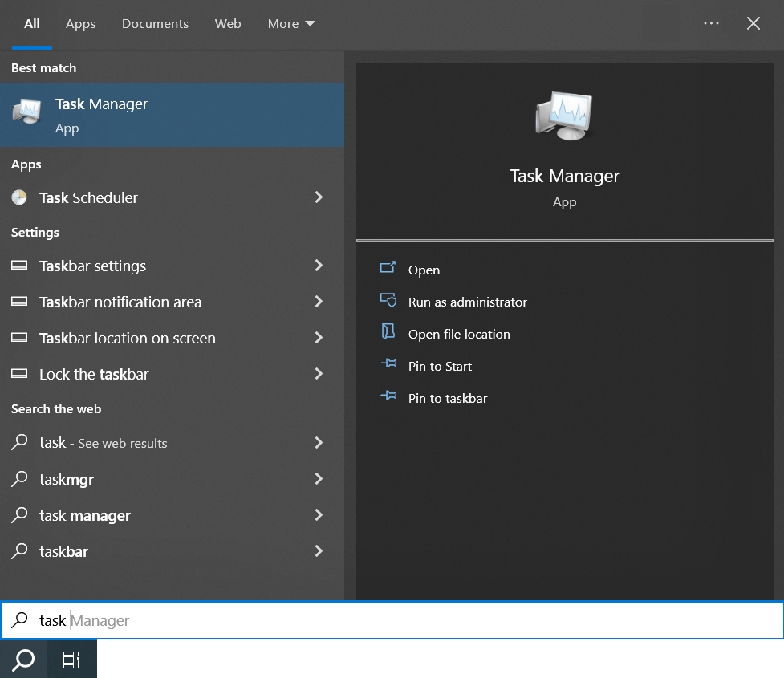The image size is (784, 678).
Task: Open the three-dots options menu
Action: point(711,23)
